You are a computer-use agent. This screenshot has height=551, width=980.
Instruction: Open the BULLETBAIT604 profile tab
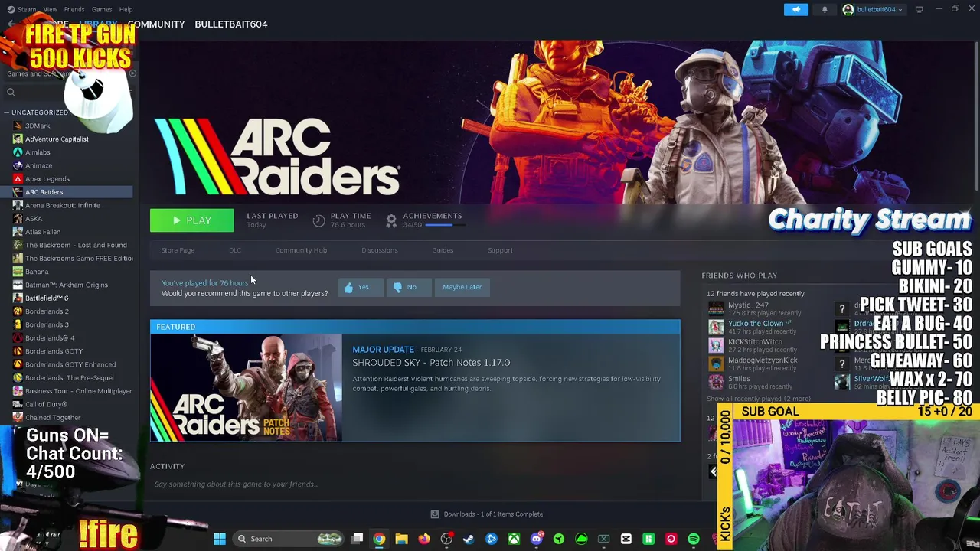click(231, 24)
